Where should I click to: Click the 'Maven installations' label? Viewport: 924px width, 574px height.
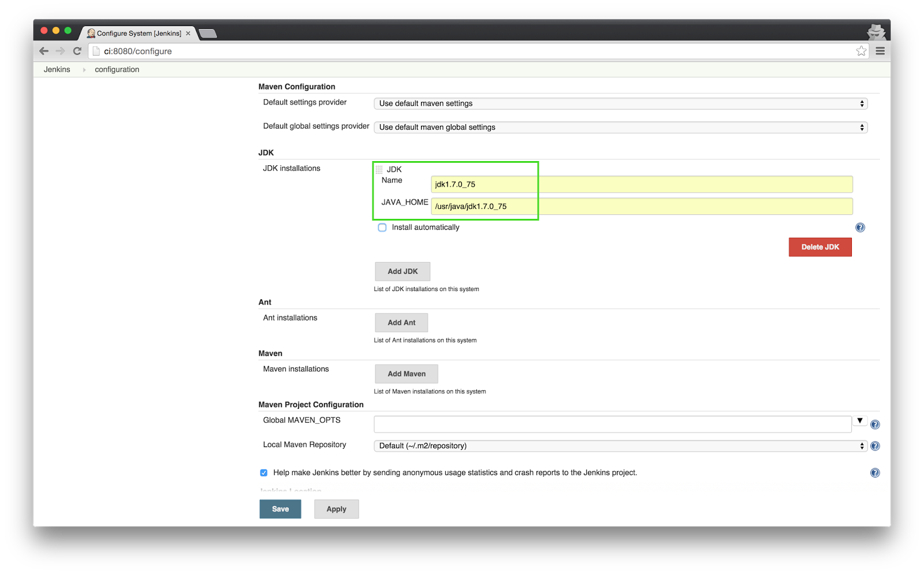coord(296,369)
